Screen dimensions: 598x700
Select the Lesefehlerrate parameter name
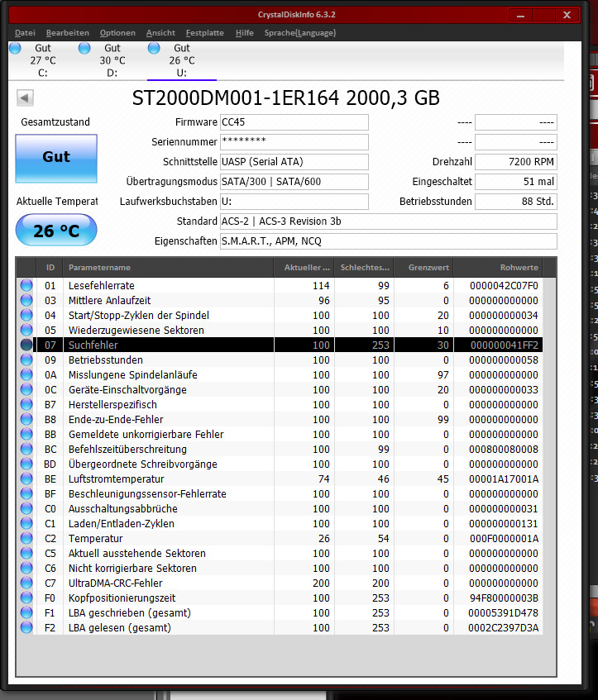[x=102, y=286]
